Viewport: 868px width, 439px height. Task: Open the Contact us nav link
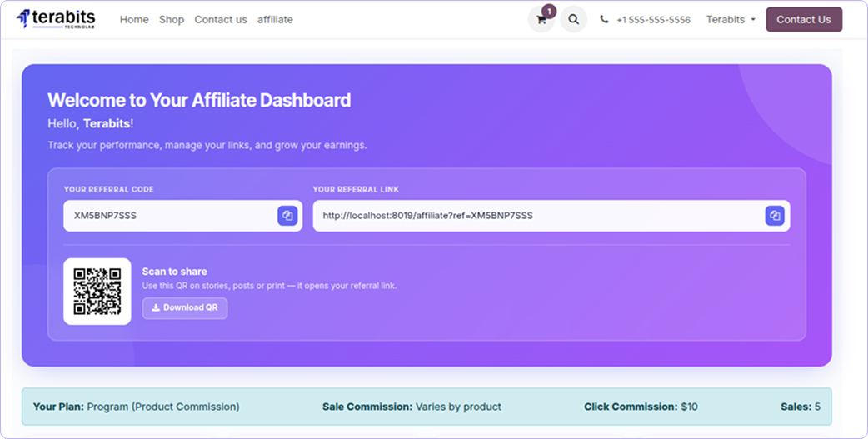click(x=220, y=20)
